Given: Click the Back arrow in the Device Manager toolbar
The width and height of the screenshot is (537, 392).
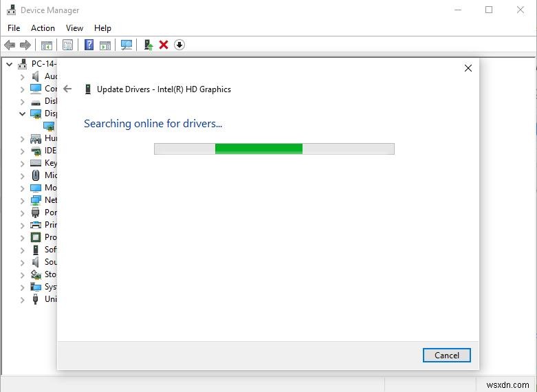Looking at the screenshot, I should pyautogui.click(x=10, y=45).
